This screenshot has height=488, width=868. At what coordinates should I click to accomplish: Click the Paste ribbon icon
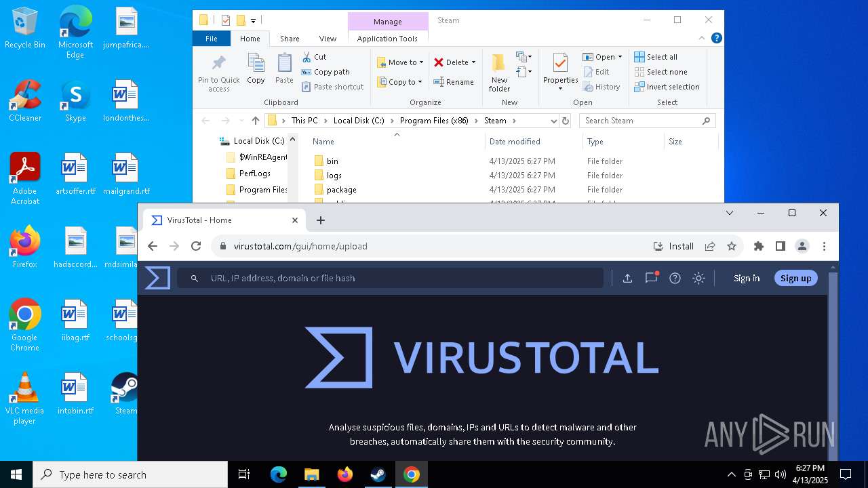click(284, 68)
